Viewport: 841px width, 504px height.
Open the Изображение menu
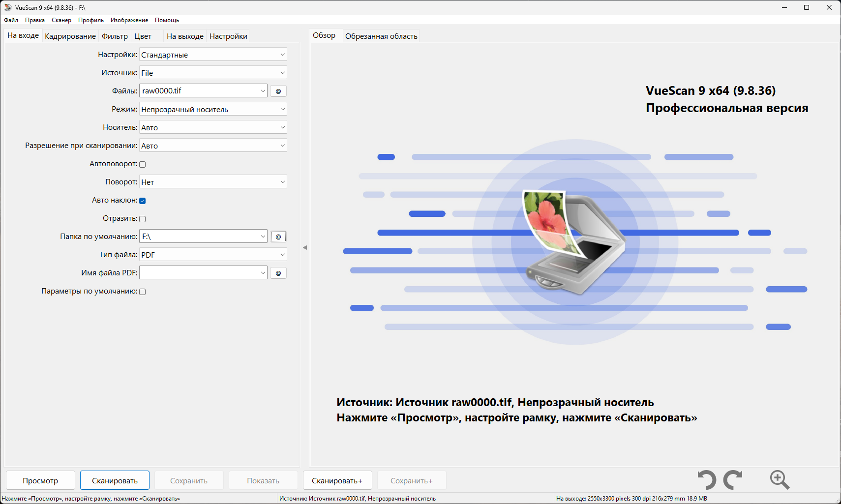(129, 20)
